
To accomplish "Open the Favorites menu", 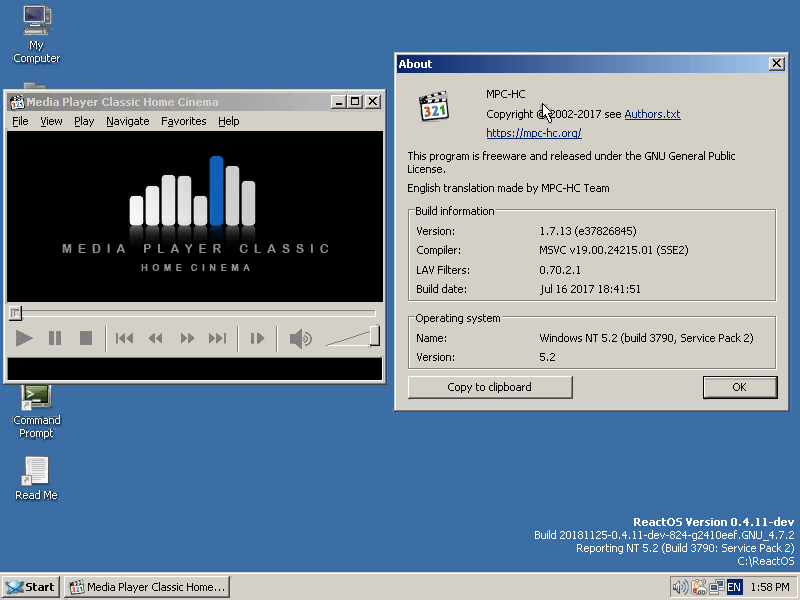I will point(184,121).
